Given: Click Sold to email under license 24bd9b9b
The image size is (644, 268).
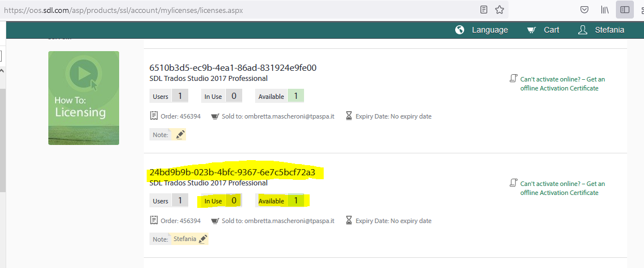Looking at the screenshot, I should [278, 221].
